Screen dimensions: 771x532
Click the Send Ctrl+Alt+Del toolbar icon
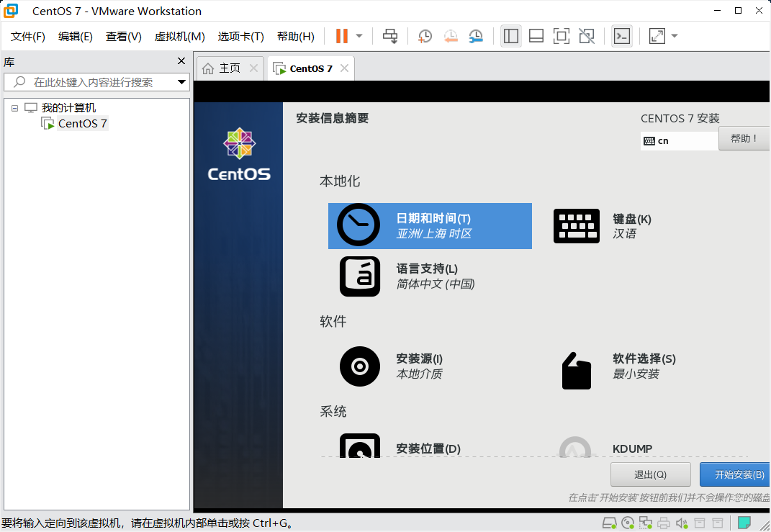(390, 36)
